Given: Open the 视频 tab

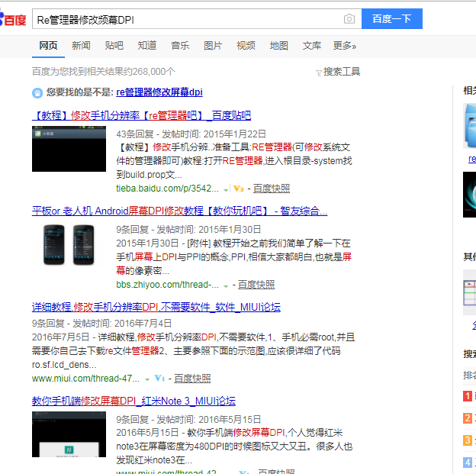Looking at the screenshot, I should click(x=246, y=46).
